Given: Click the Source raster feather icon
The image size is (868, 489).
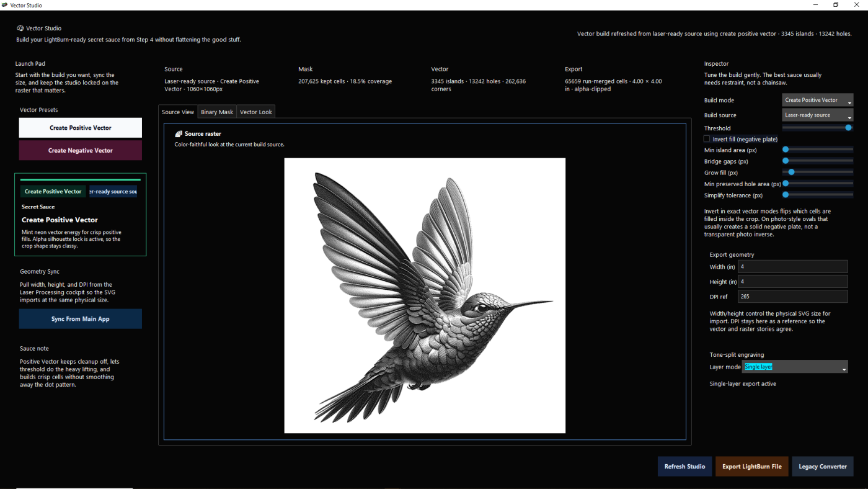Looking at the screenshot, I should [x=179, y=134].
